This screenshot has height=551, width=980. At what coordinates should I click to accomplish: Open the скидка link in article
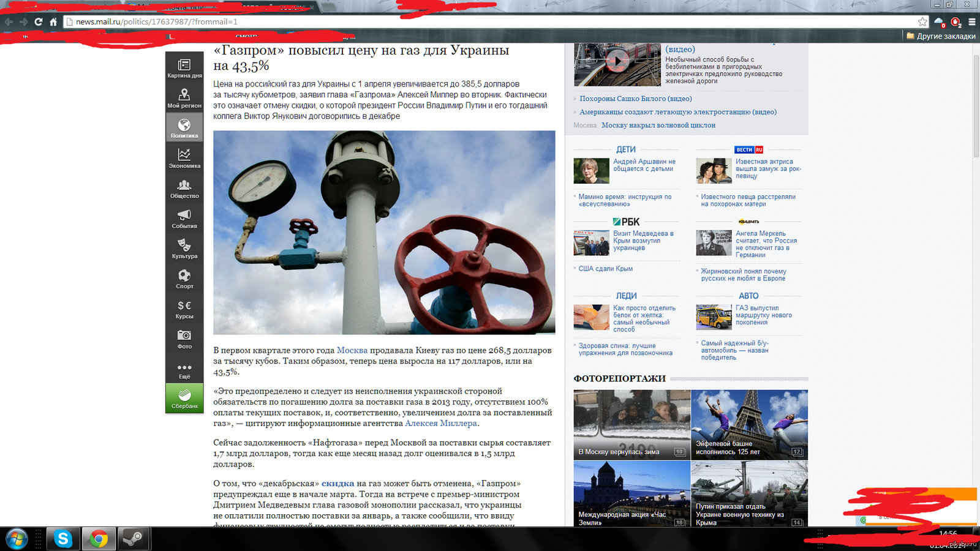point(338,484)
